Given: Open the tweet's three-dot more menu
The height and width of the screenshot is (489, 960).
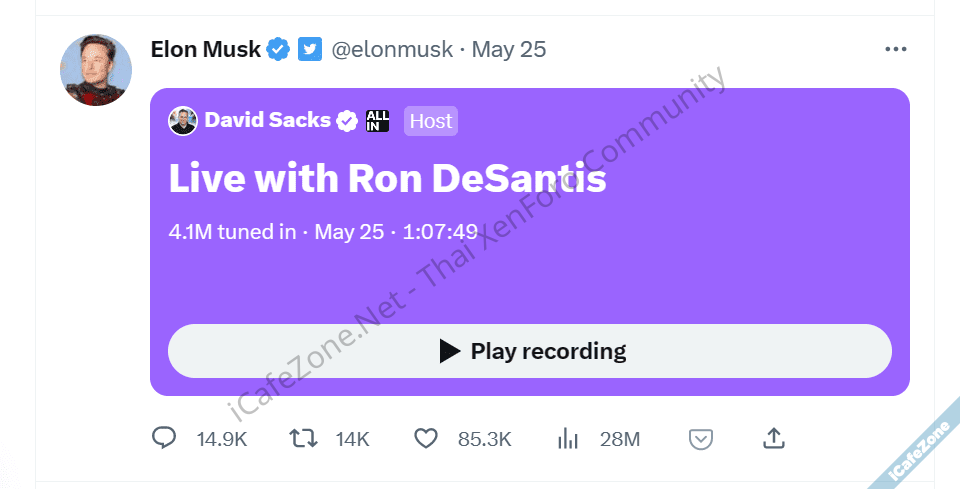Looking at the screenshot, I should pos(895,49).
